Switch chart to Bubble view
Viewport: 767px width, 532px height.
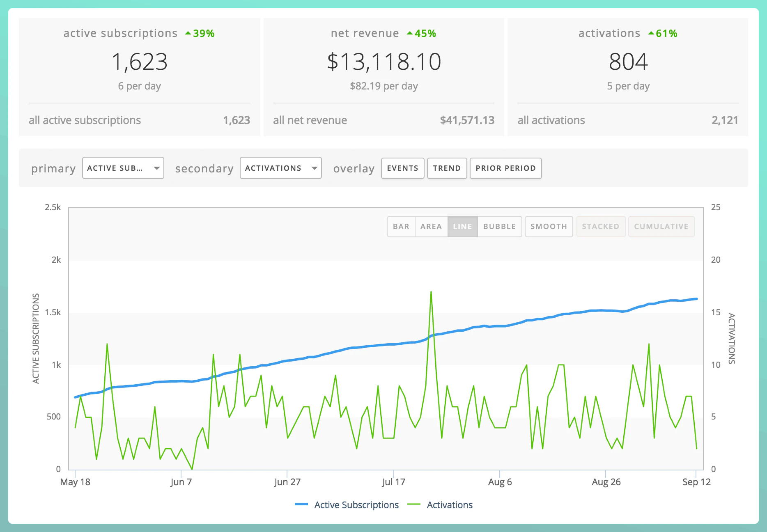(499, 227)
